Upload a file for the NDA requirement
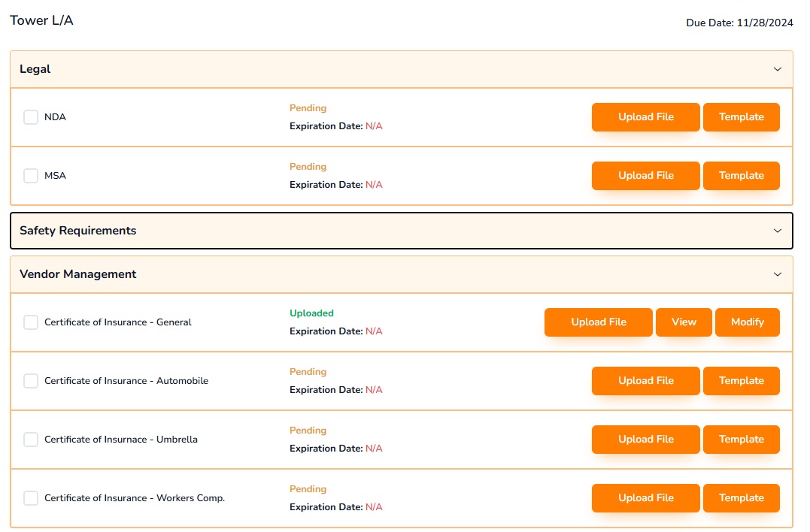The width and height of the screenshot is (810, 532). (645, 116)
